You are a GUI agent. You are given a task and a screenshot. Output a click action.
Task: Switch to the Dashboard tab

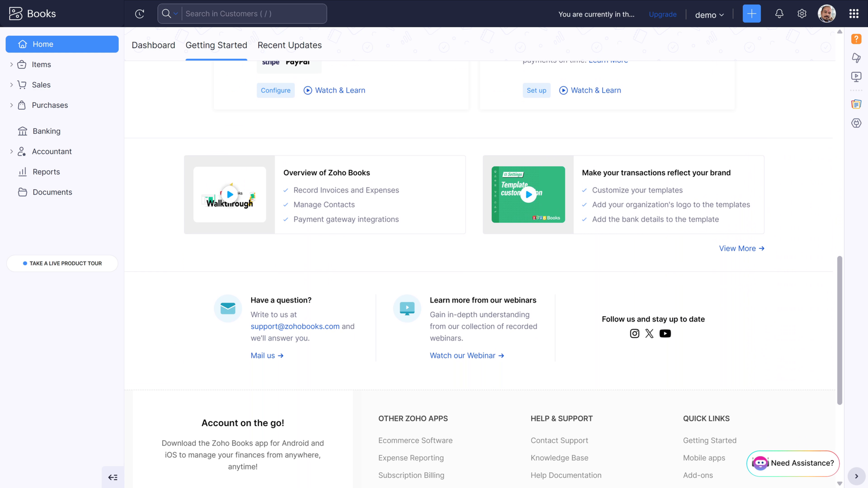(154, 45)
